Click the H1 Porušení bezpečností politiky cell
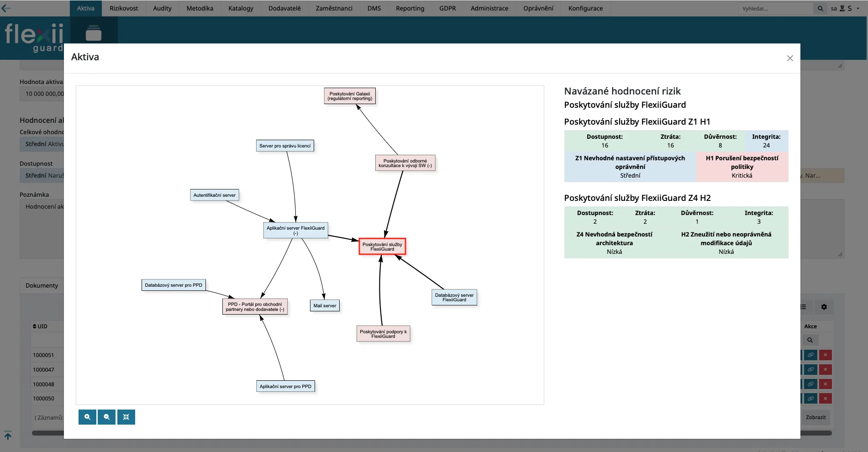Screen dimensions: 868x452 point(742,167)
